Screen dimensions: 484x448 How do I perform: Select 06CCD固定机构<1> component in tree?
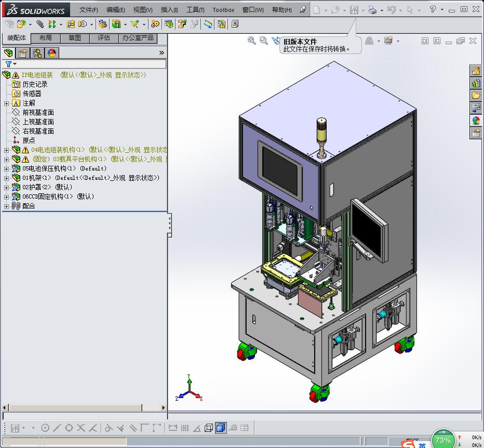tap(58, 196)
